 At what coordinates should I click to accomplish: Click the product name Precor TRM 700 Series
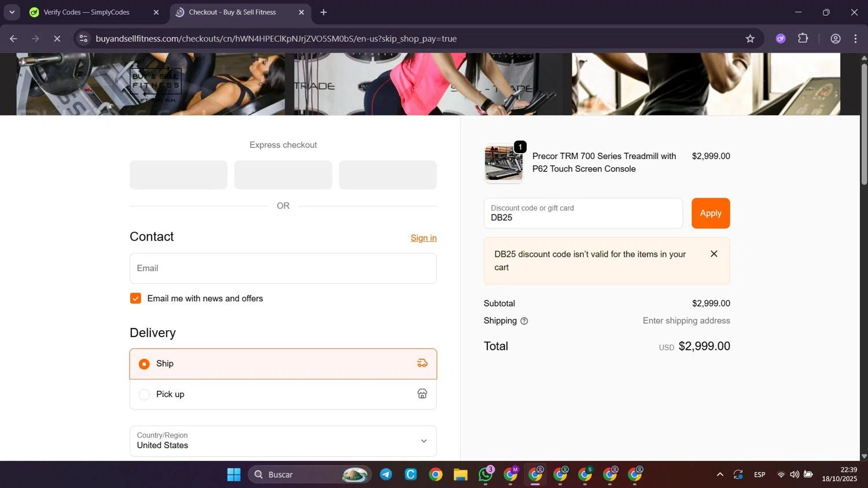pyautogui.click(x=604, y=162)
